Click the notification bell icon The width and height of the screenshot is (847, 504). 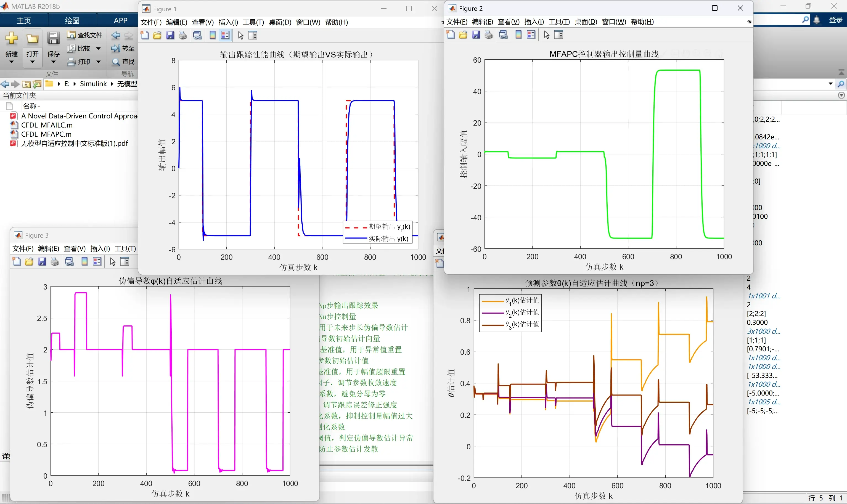[x=817, y=20]
